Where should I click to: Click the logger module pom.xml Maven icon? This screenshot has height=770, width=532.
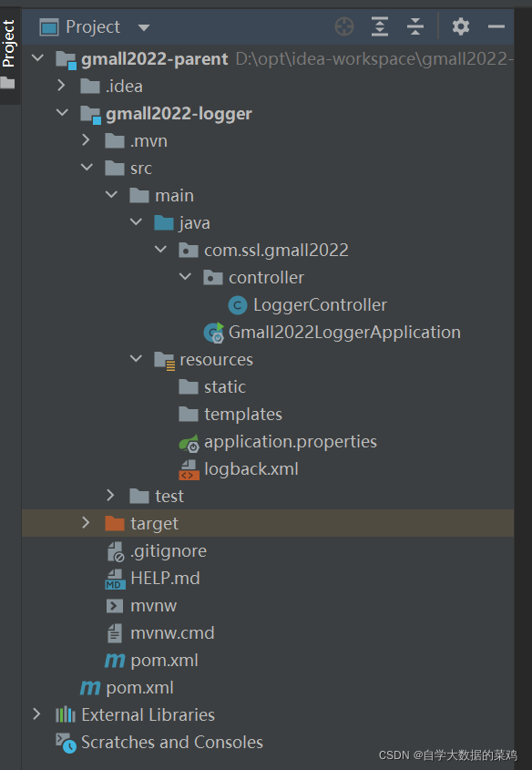click(x=115, y=661)
